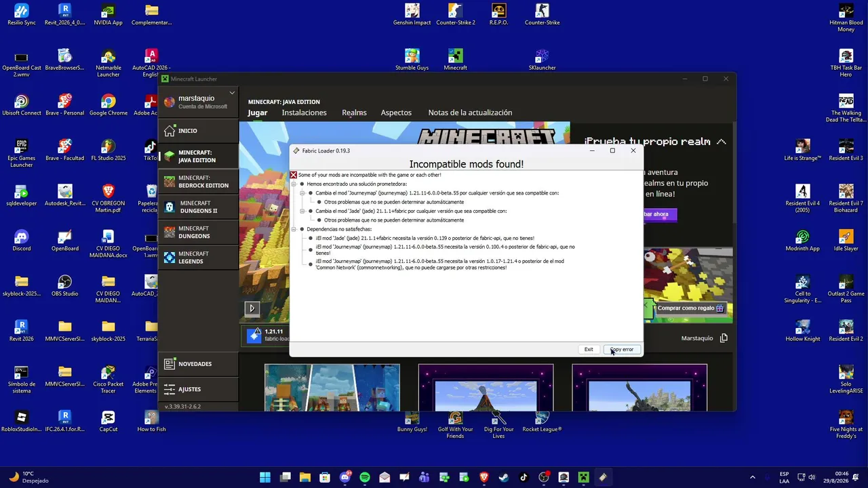Screen dimensions: 868x488
Task: Open Genshin Impact desktop icon
Action: pos(412,14)
